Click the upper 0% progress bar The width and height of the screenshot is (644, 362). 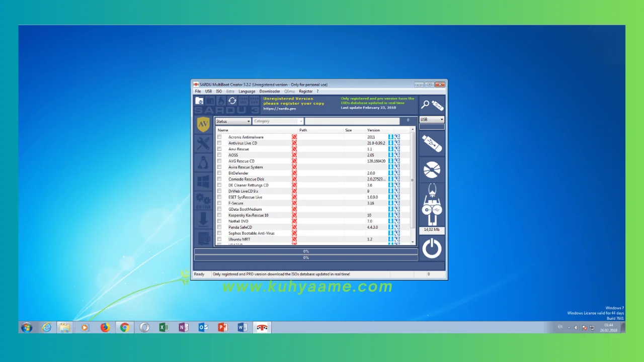tap(306, 251)
